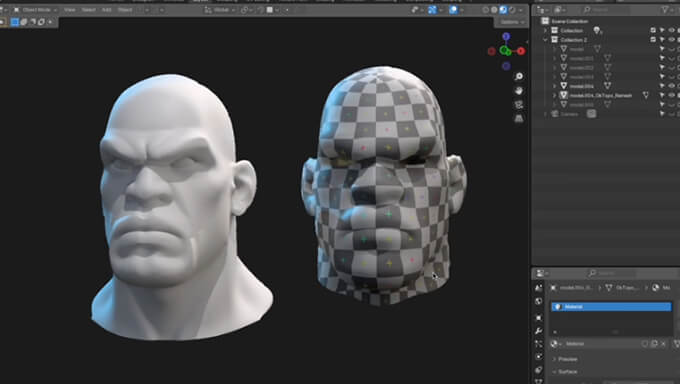Select material preview shading mode
Screen dimensions: 680x384
503,10
